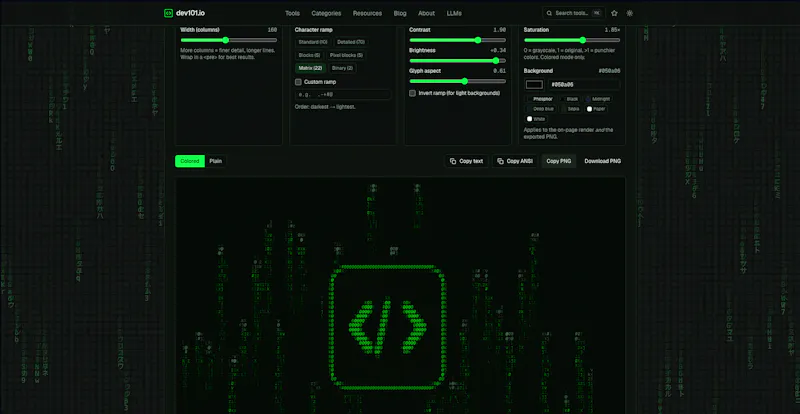Click the ASCII art rendered preview
Image resolution: width=800 pixels, height=414 pixels.
pyautogui.click(x=400, y=296)
